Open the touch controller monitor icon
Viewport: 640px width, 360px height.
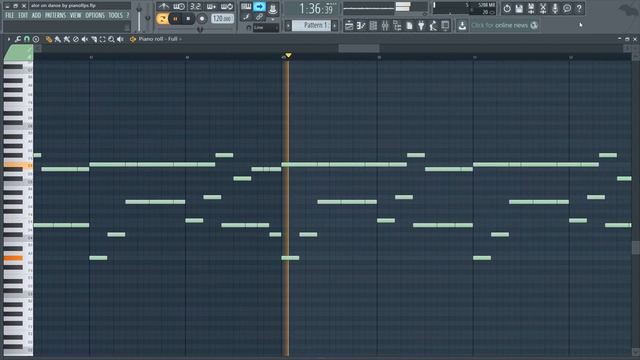tap(445, 26)
